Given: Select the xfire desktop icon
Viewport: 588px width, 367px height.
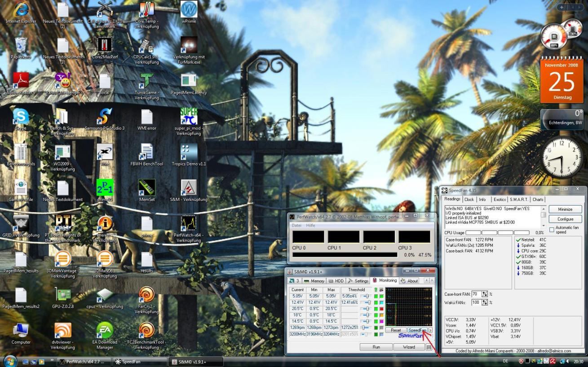Looking at the screenshot, I should [x=105, y=155].
